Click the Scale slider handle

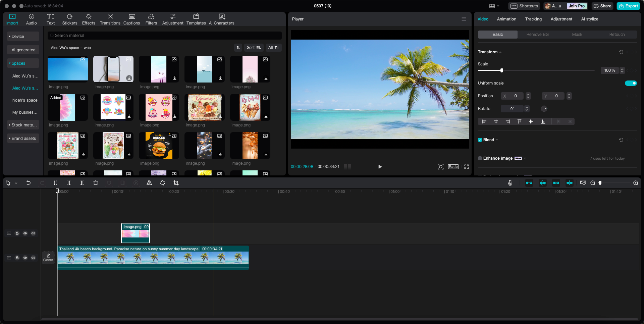click(502, 70)
